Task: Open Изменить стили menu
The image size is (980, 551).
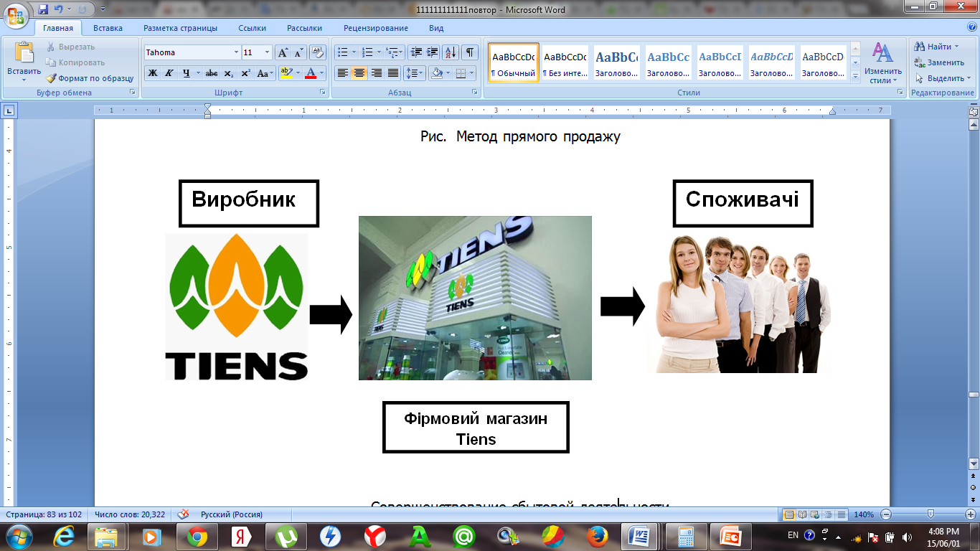Action: coord(882,63)
